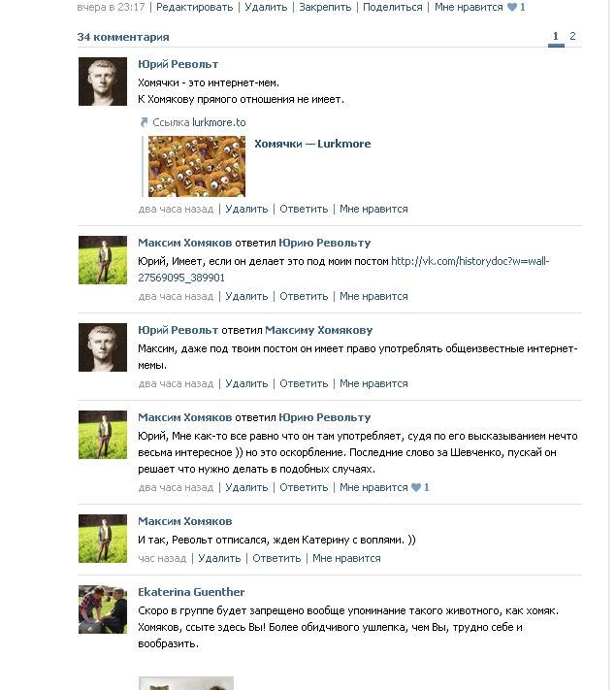The height and width of the screenshot is (690, 616).
Task: Open the Хомячки — Lurkmore title link
Action: pos(312,144)
